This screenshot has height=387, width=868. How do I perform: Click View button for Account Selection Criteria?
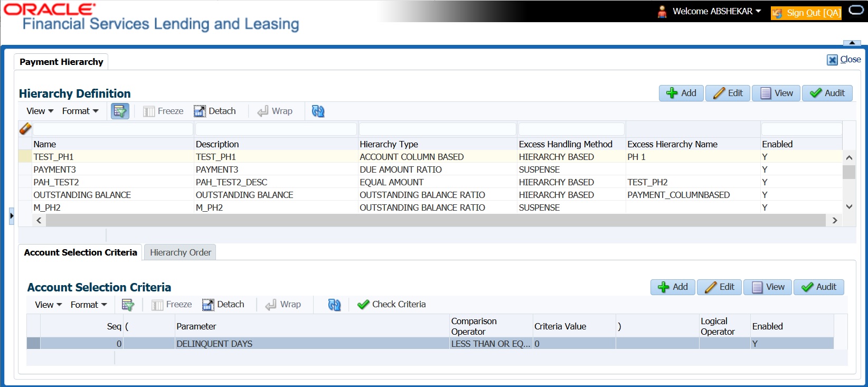pyautogui.click(x=768, y=287)
